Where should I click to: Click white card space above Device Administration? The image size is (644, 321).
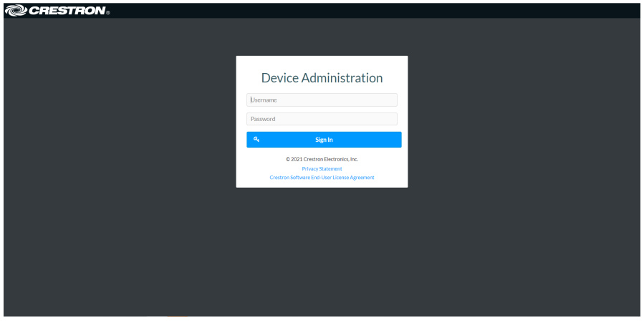tap(322, 62)
